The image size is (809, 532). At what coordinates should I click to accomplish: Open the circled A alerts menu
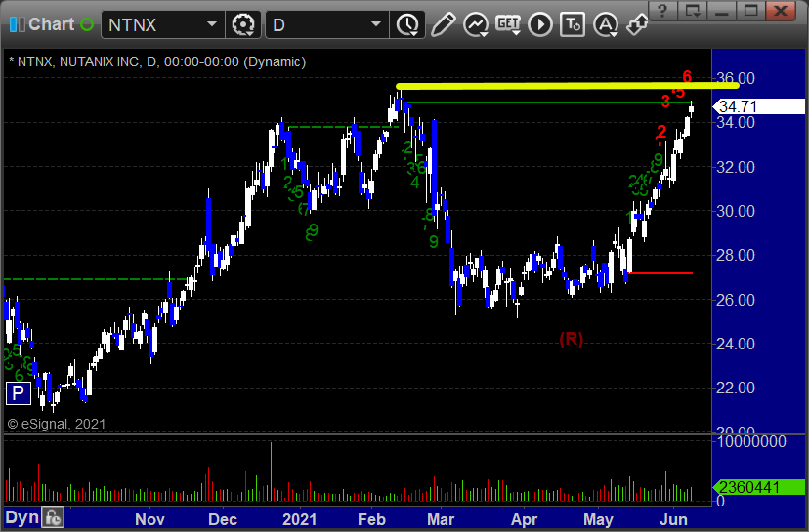point(605,24)
